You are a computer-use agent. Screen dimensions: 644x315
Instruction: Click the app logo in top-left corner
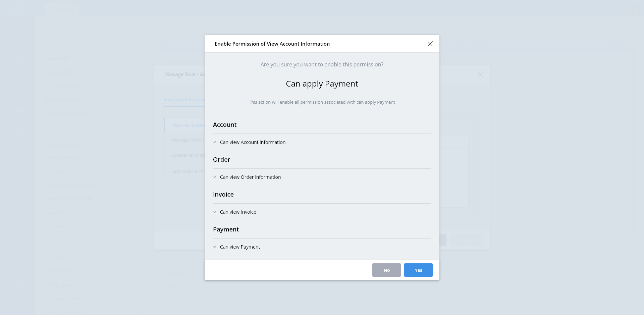[x=17, y=8]
